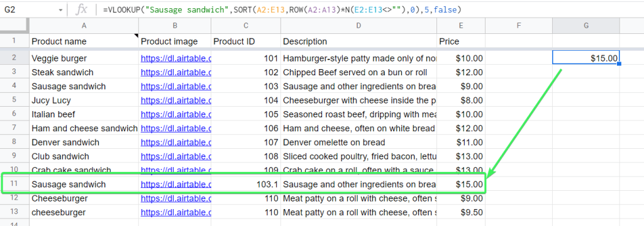The width and height of the screenshot is (644, 226).
Task: Select the Jucy Lucy cell
Action: click(x=84, y=100)
